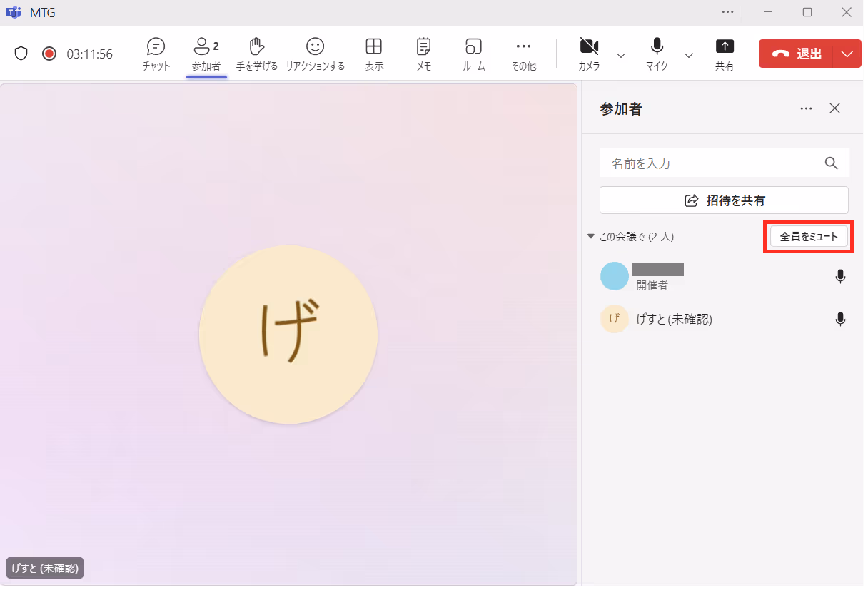Click the red recording indicator
Viewport: 868px width, 590px height.
(49, 54)
